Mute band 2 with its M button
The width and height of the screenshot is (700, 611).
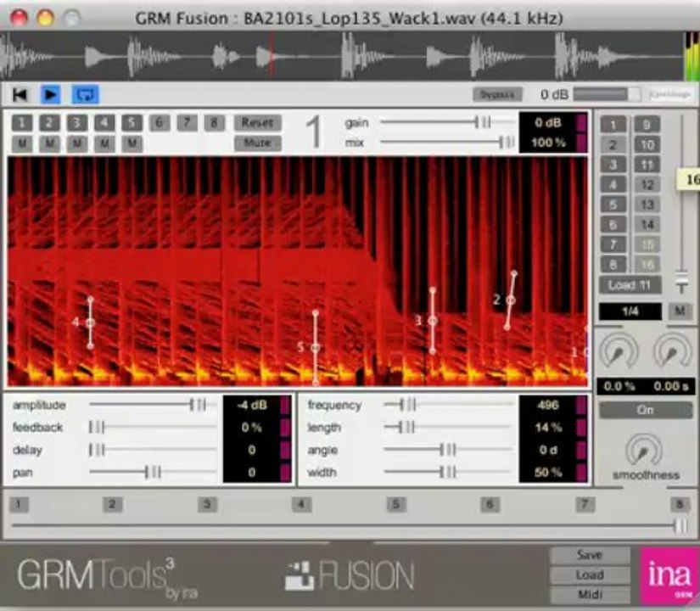pyautogui.click(x=49, y=143)
